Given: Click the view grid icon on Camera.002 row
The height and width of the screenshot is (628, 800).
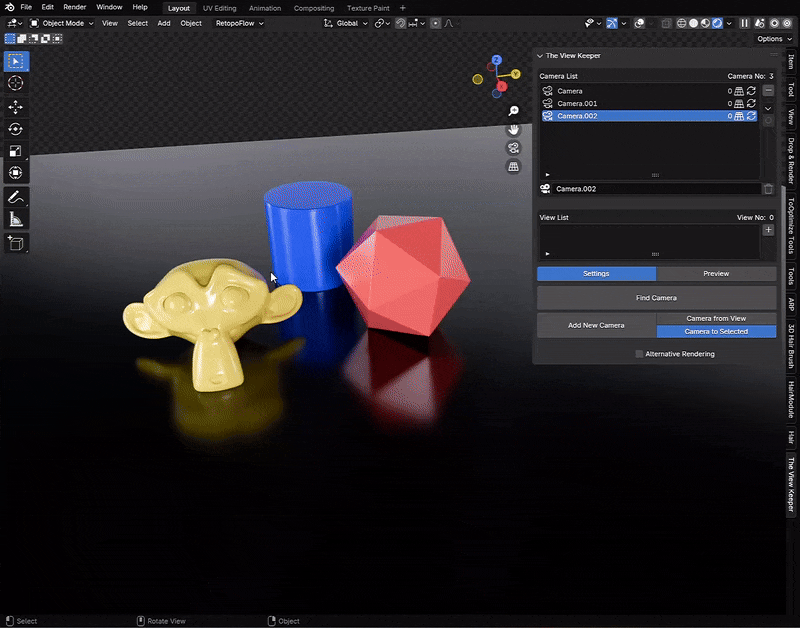Looking at the screenshot, I should 739,116.
